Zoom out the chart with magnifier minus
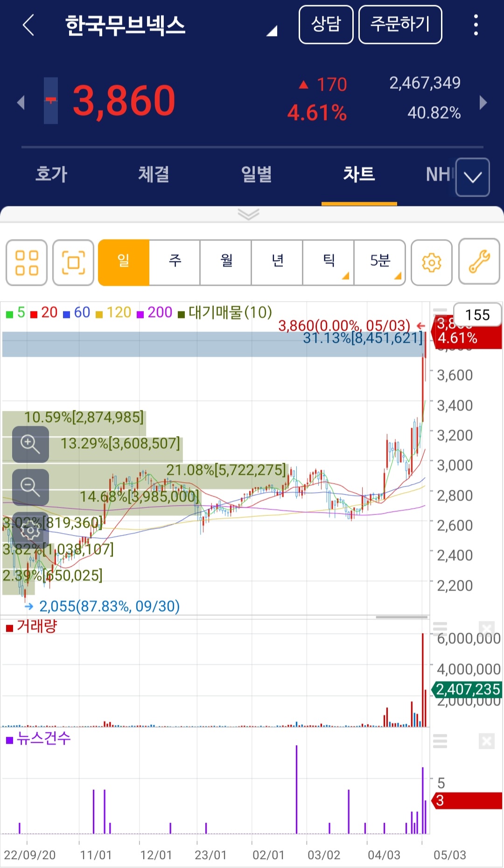504x868 pixels. coord(30,487)
